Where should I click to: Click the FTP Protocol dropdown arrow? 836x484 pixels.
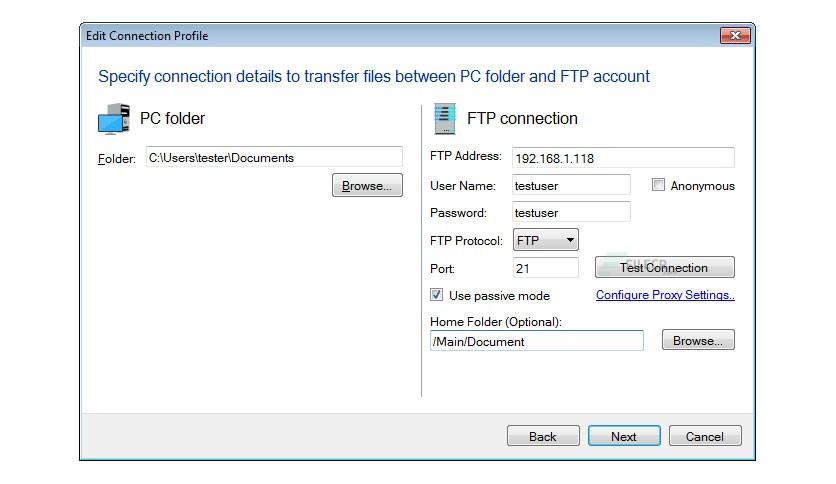[570, 240]
